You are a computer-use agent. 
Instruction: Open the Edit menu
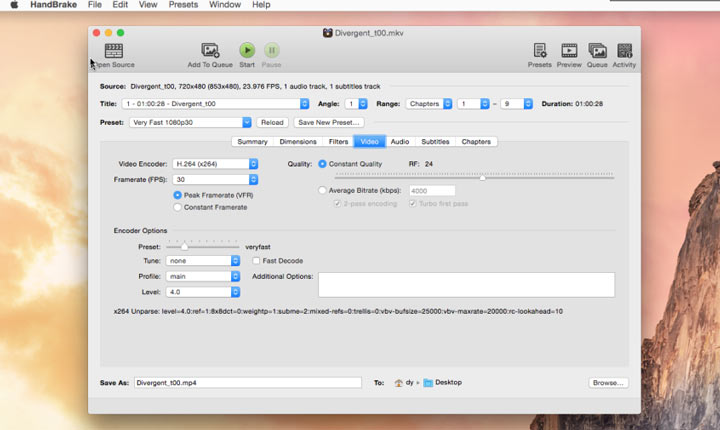click(120, 5)
